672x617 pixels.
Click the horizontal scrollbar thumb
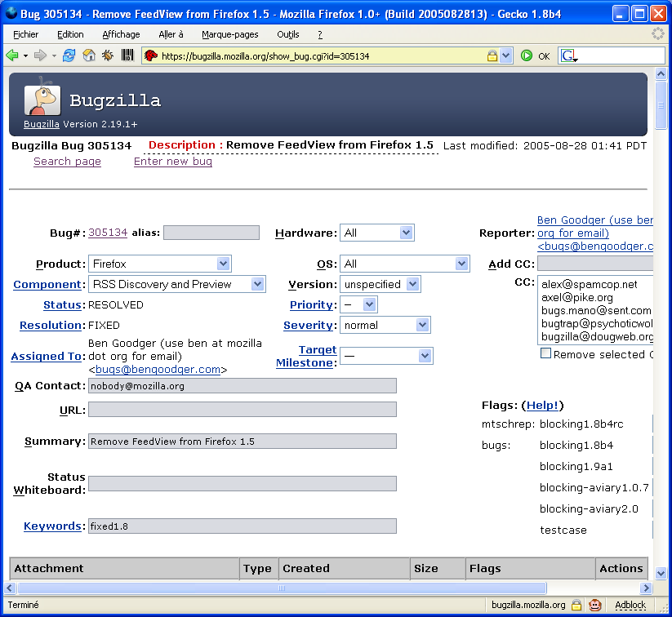[282, 588]
